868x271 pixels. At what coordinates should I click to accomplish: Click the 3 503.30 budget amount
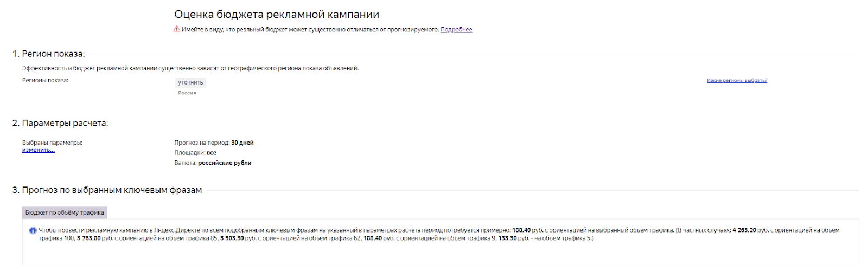[x=232, y=238]
